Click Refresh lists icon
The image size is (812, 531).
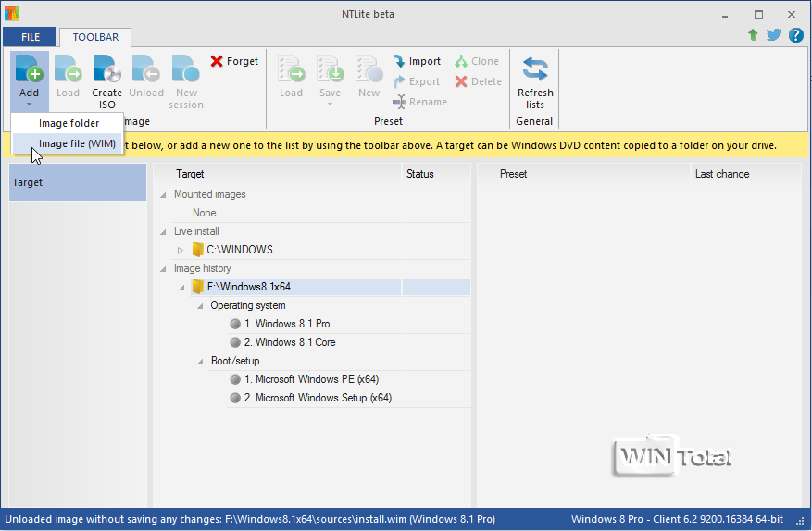pos(535,68)
